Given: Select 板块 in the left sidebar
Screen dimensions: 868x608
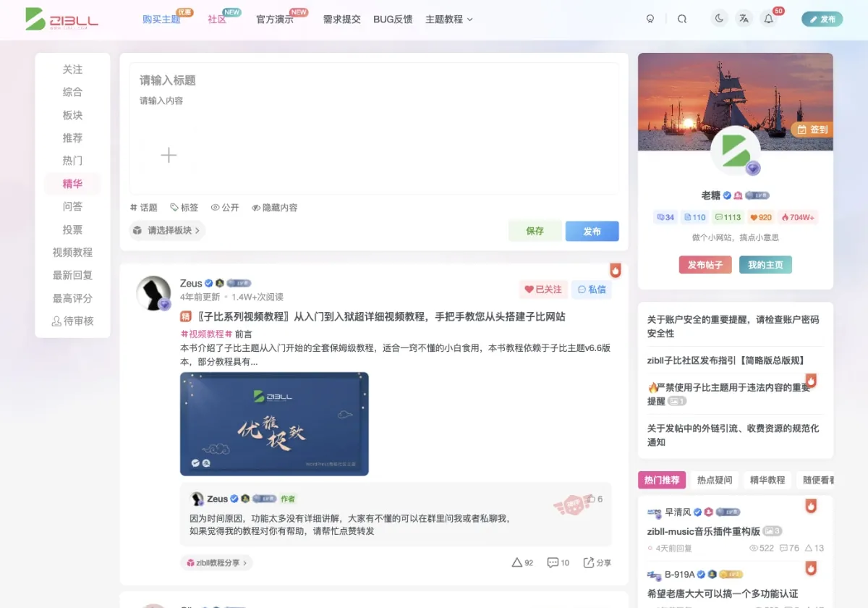Looking at the screenshot, I should 72,115.
